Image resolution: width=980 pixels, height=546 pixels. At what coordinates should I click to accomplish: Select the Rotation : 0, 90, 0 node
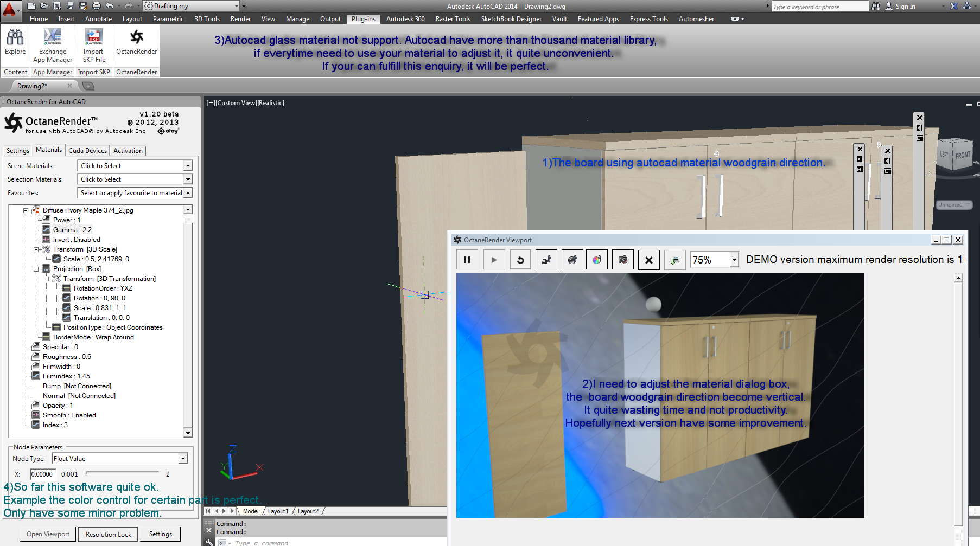(x=99, y=298)
